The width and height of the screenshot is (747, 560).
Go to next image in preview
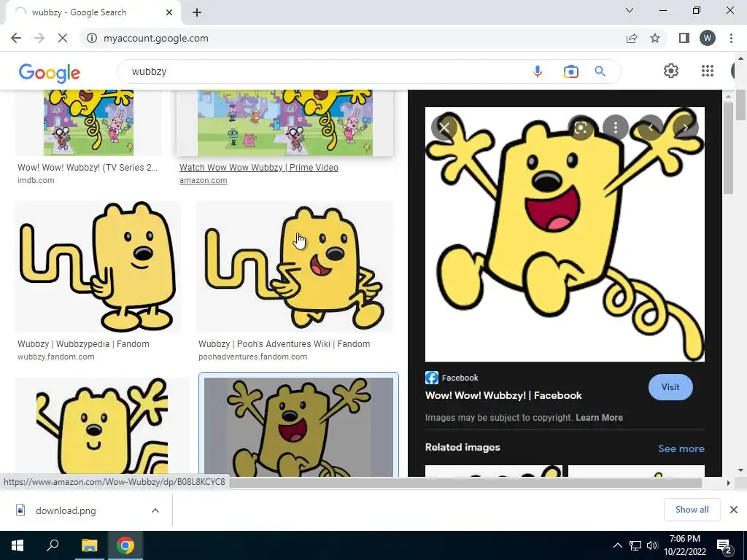(685, 127)
